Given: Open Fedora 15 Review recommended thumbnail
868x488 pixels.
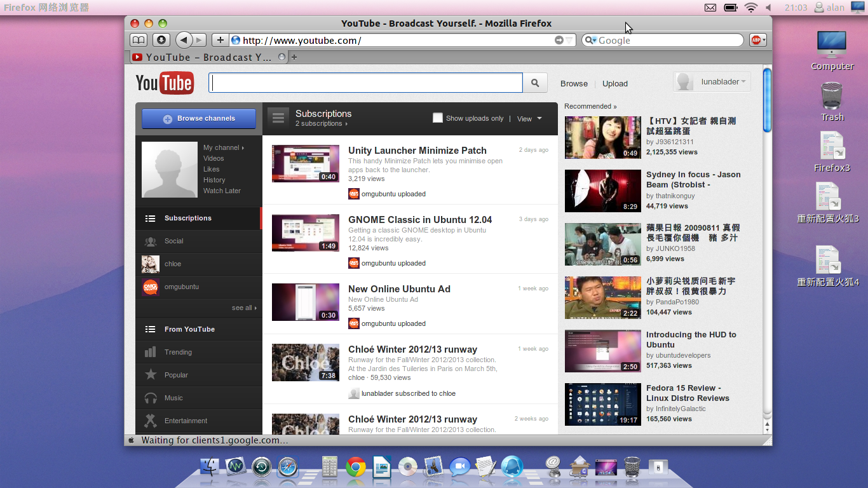Looking at the screenshot, I should [x=603, y=404].
